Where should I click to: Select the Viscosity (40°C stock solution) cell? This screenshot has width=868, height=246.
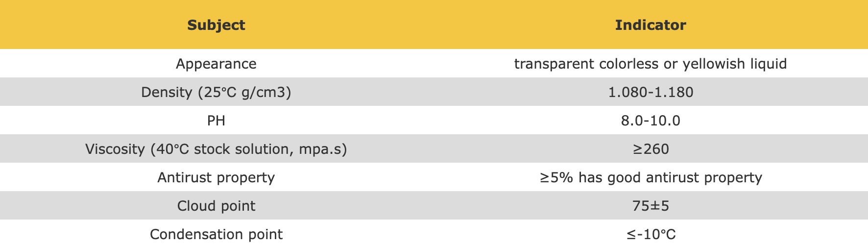(x=216, y=149)
